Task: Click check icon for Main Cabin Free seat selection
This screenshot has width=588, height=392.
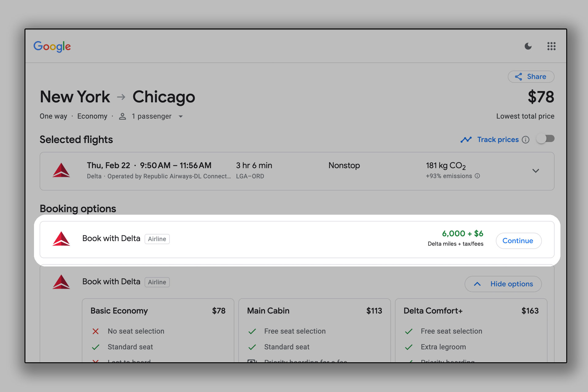Action: pyautogui.click(x=252, y=331)
